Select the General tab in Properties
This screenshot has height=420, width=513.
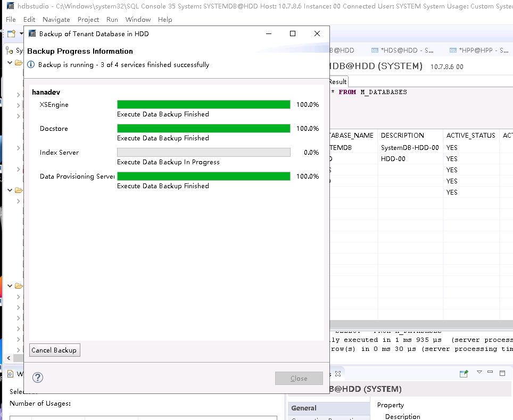pyautogui.click(x=304, y=408)
